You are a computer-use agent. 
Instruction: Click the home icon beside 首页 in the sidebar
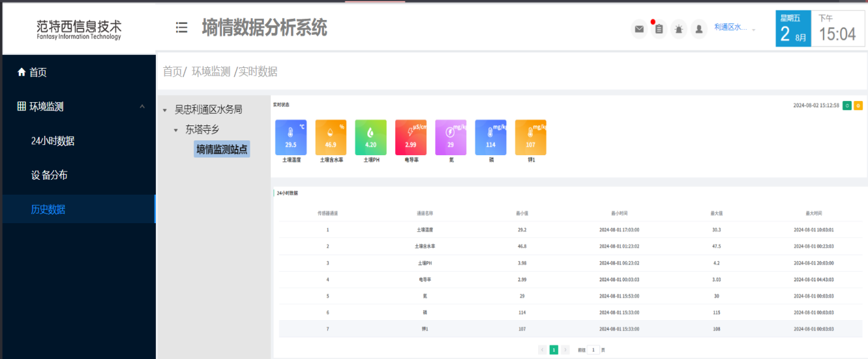coord(21,72)
